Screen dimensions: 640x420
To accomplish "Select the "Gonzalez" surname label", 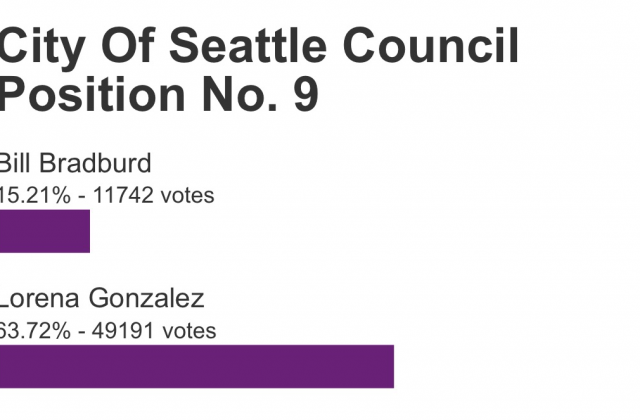I will coord(146,298).
